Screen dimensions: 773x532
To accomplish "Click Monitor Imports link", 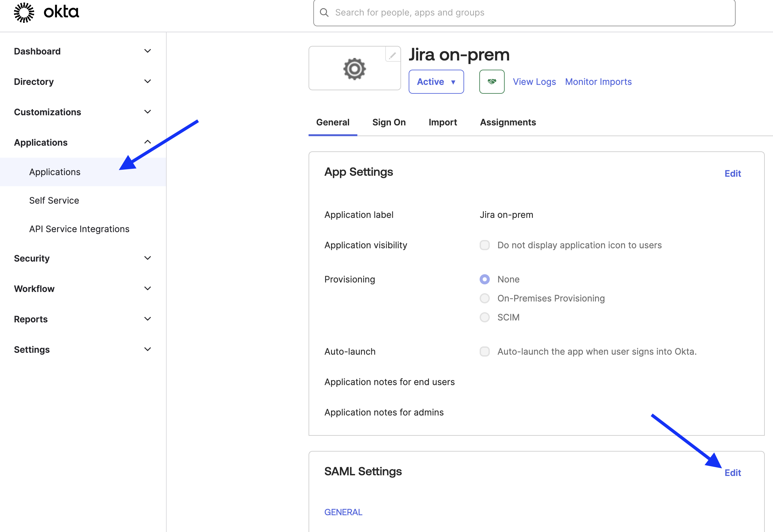I will [x=598, y=82].
